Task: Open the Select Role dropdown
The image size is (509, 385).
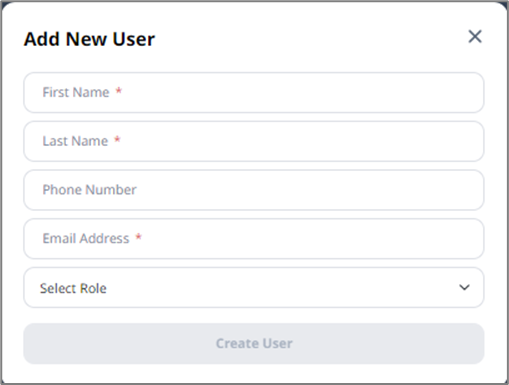Action: [x=254, y=287]
